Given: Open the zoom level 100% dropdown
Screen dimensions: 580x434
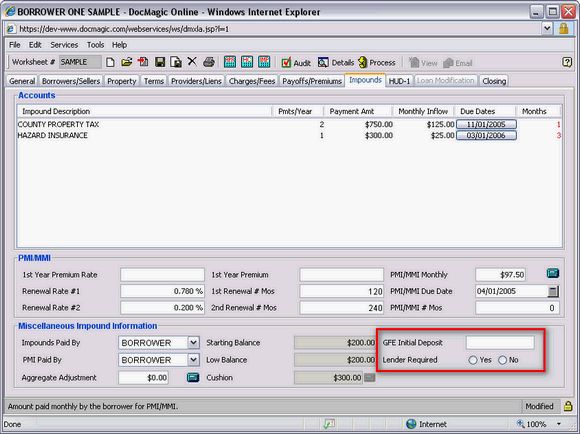Looking at the screenshot, I should [559, 424].
